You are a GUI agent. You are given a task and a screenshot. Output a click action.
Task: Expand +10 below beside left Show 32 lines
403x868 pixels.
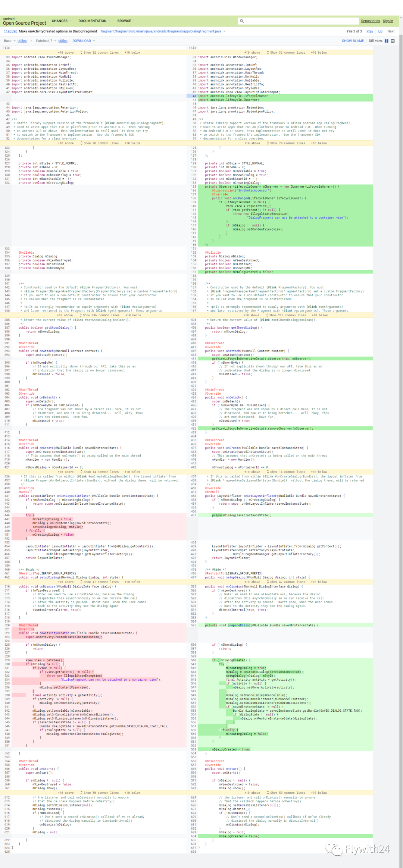tap(132, 53)
